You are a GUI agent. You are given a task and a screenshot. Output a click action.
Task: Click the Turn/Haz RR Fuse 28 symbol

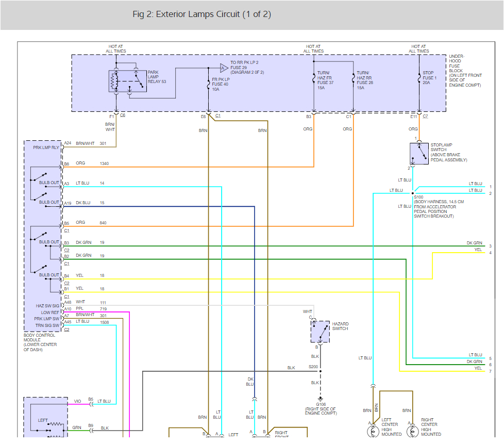pos(353,78)
